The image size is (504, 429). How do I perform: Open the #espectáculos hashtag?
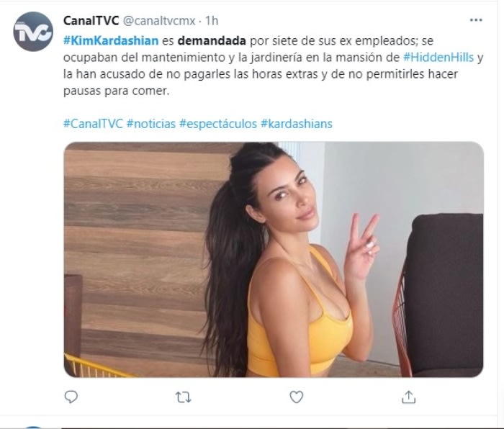[218, 124]
